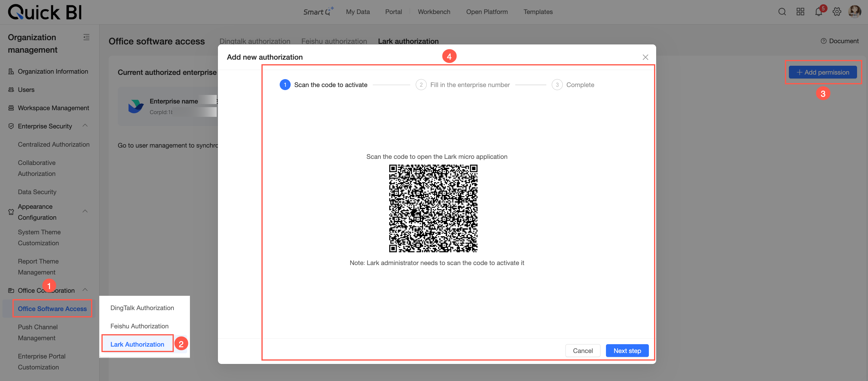Close the Add new authorization dialog
The image size is (868, 381).
pos(645,57)
